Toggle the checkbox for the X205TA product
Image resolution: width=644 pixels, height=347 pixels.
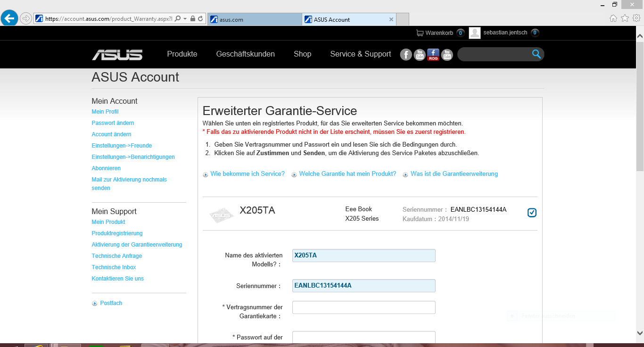click(532, 213)
